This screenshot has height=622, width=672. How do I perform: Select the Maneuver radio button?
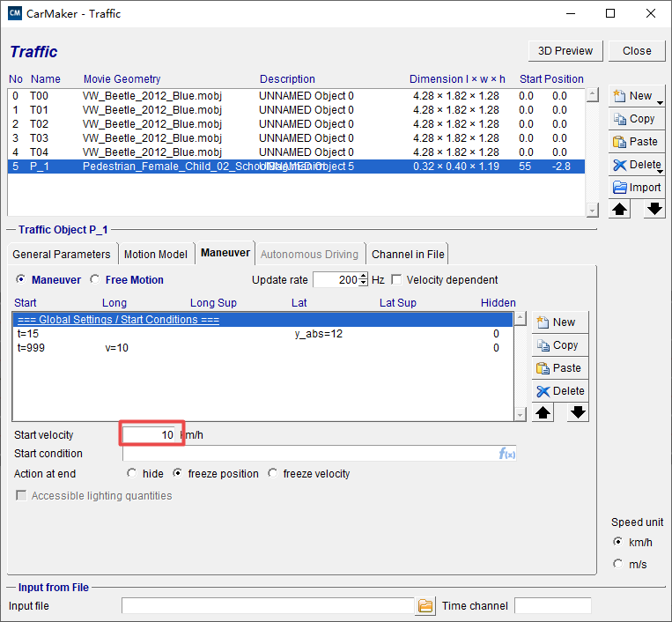20,279
